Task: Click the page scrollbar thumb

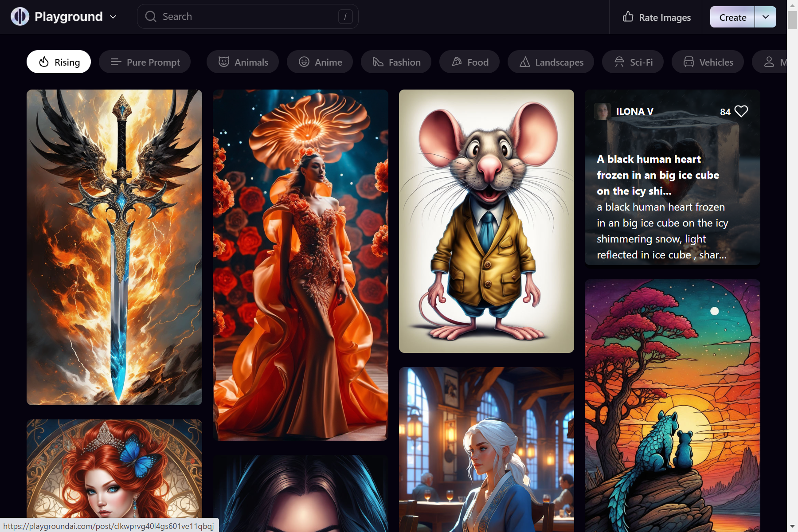Action: click(x=792, y=20)
